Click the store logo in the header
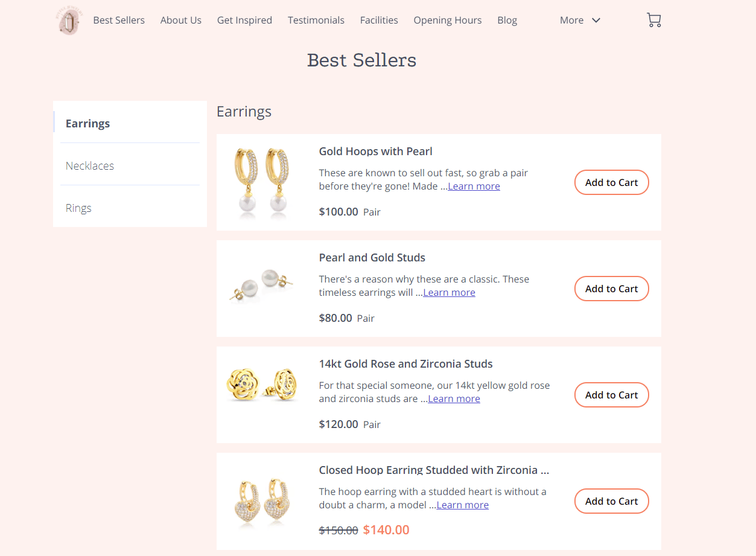This screenshot has width=756, height=556. point(71,21)
